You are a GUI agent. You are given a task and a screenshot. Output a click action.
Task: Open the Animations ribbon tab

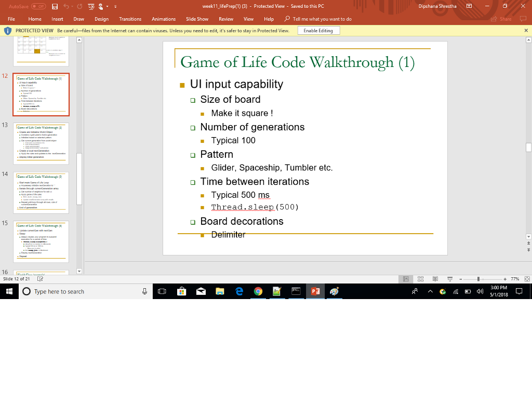pyautogui.click(x=164, y=19)
